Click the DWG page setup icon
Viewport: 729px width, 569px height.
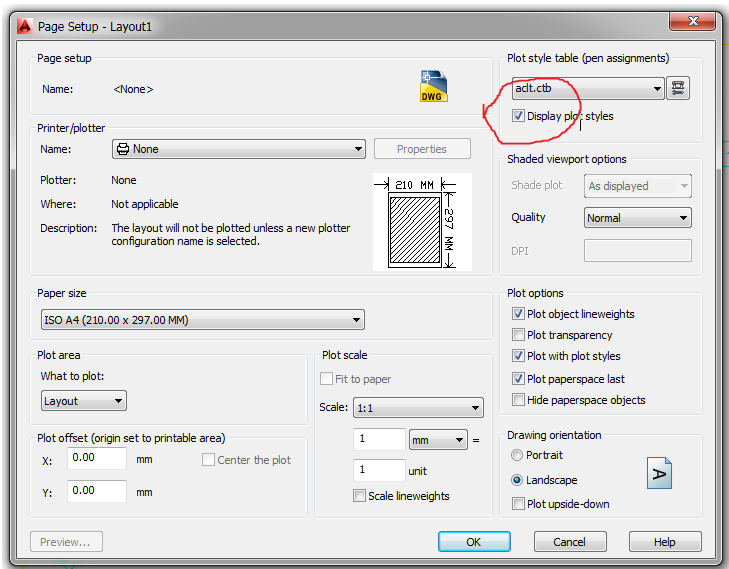tap(433, 86)
